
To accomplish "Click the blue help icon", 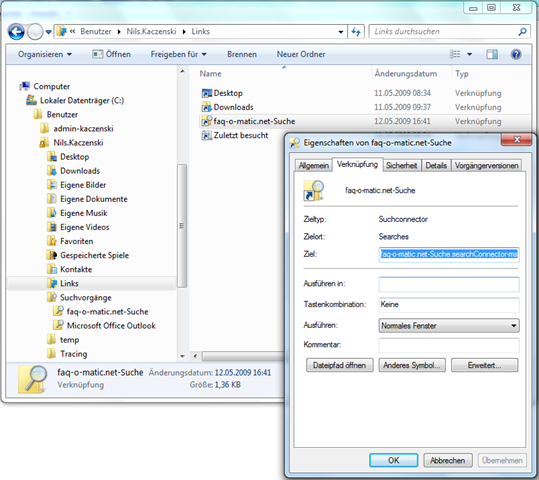I will tap(516, 54).
